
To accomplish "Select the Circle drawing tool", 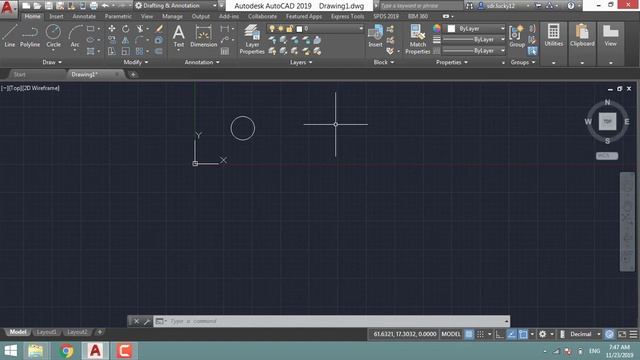I will point(53,36).
